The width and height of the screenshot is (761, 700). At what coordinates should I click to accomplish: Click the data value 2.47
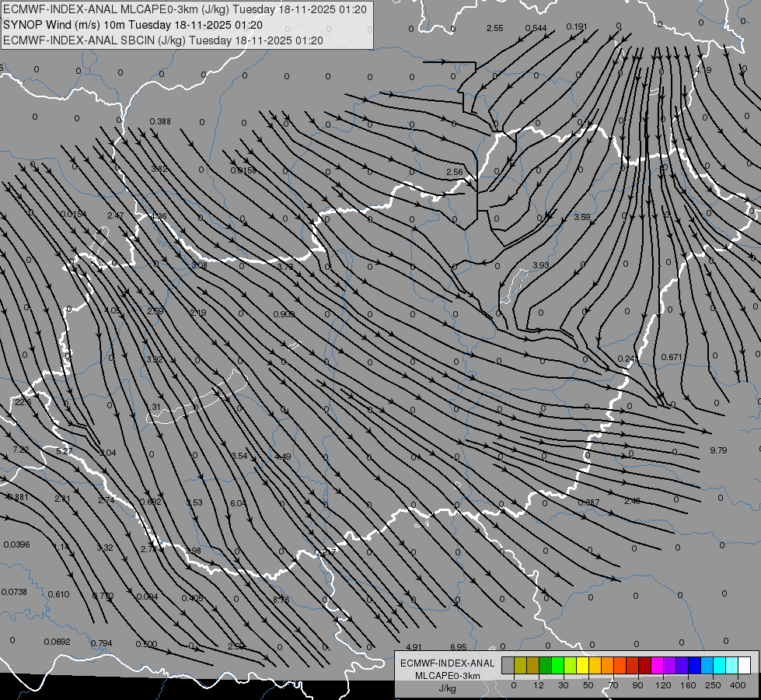(116, 215)
